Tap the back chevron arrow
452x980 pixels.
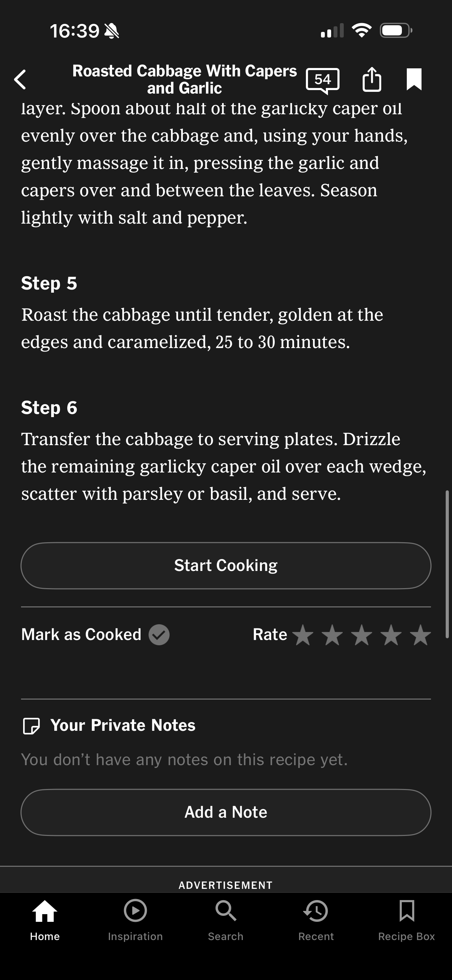click(x=20, y=80)
